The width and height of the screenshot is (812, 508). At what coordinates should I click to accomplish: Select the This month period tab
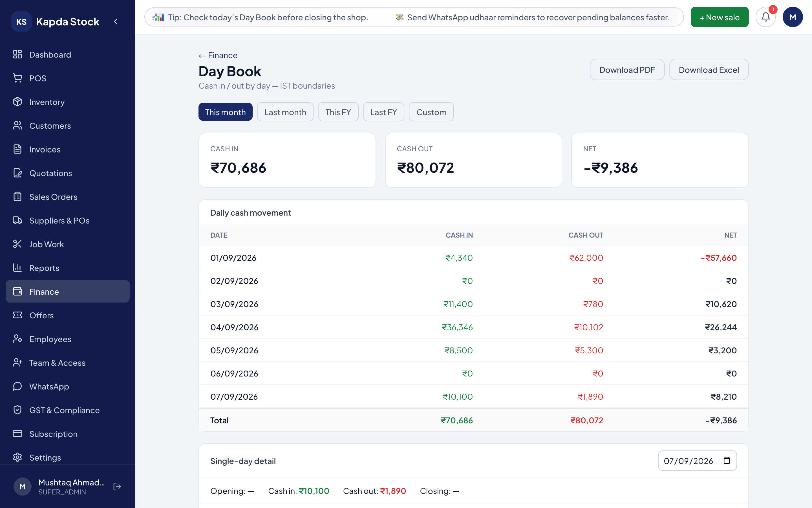click(x=226, y=112)
